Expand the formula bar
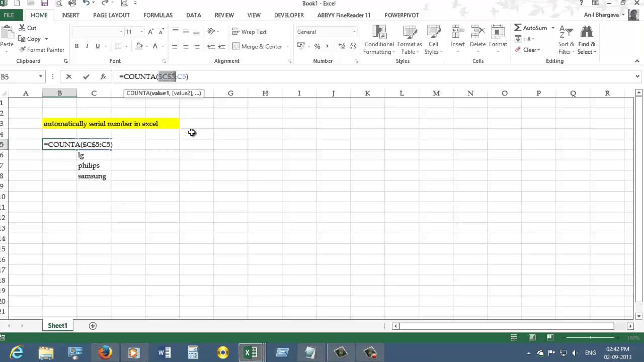The height and width of the screenshot is (362, 644). point(637,76)
